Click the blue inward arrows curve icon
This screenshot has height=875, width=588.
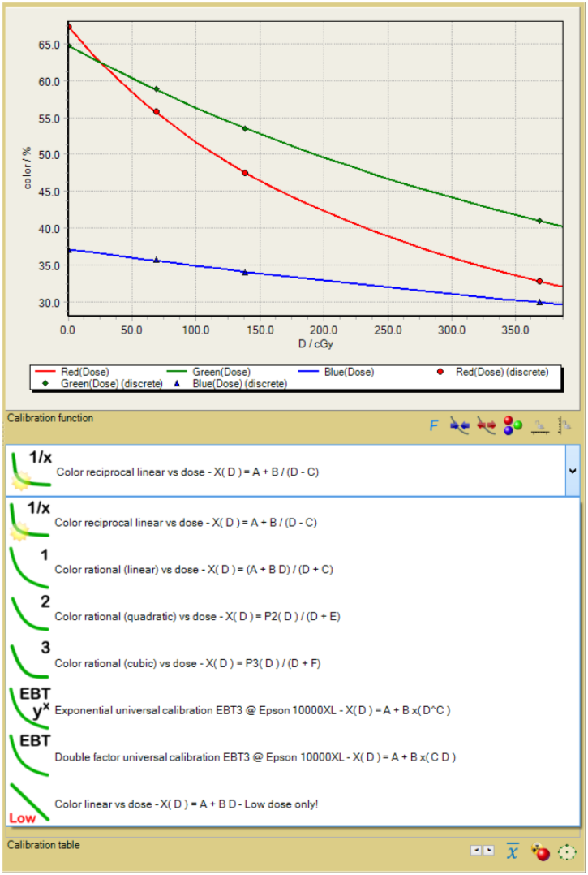point(460,426)
